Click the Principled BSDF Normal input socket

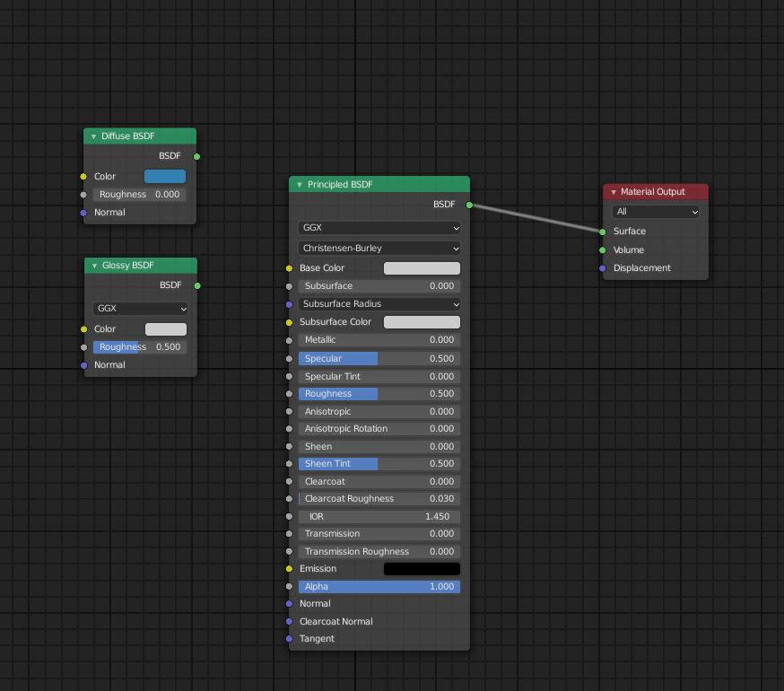289,604
